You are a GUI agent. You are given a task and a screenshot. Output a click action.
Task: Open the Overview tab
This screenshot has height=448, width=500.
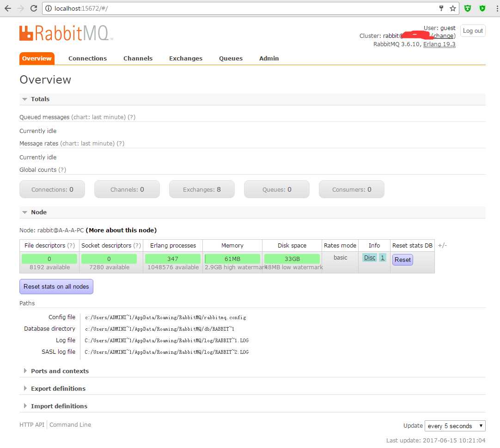pyautogui.click(x=37, y=58)
